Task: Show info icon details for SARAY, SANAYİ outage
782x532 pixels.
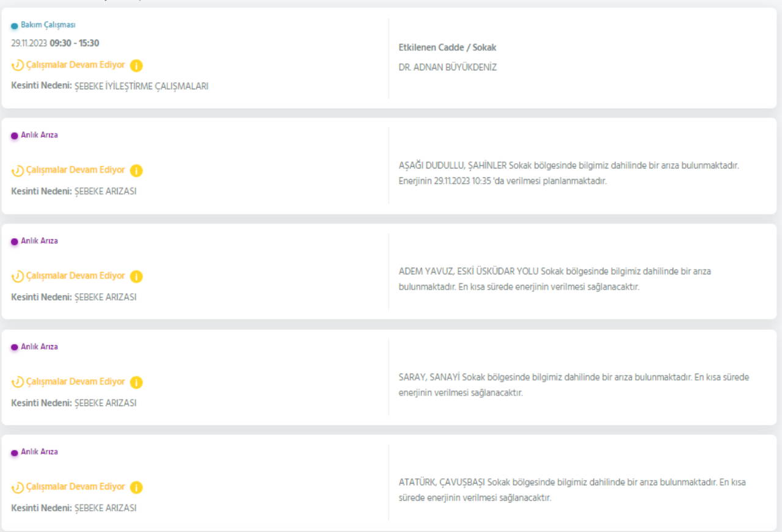Action: tap(136, 382)
